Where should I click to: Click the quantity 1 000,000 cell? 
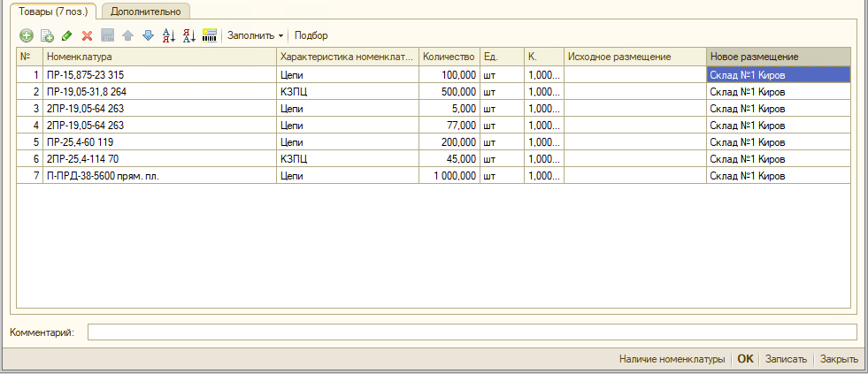click(x=449, y=176)
